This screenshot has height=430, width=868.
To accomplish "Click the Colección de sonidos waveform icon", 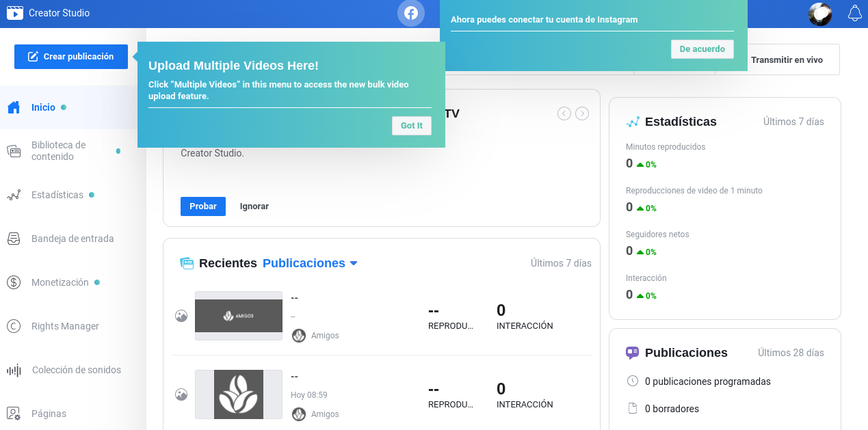I will coord(14,370).
